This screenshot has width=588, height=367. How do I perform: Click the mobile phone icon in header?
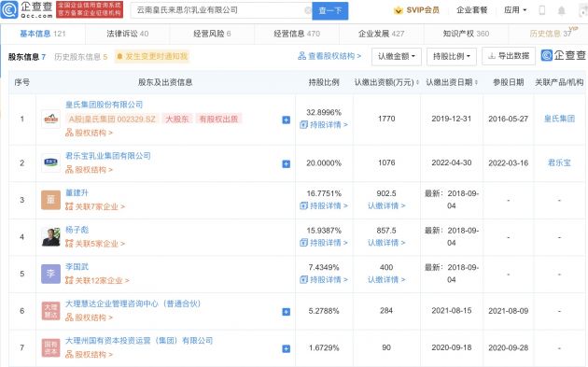542,10
